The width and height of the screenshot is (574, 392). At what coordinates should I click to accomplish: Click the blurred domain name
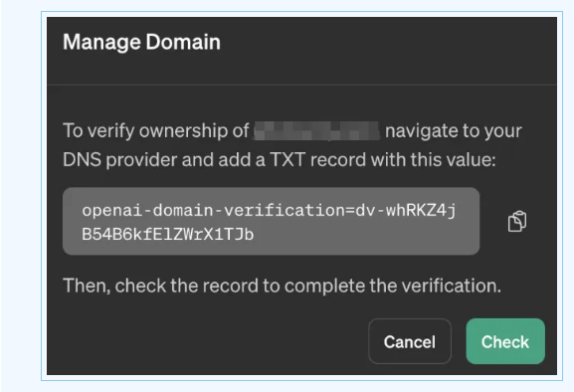click(316, 131)
